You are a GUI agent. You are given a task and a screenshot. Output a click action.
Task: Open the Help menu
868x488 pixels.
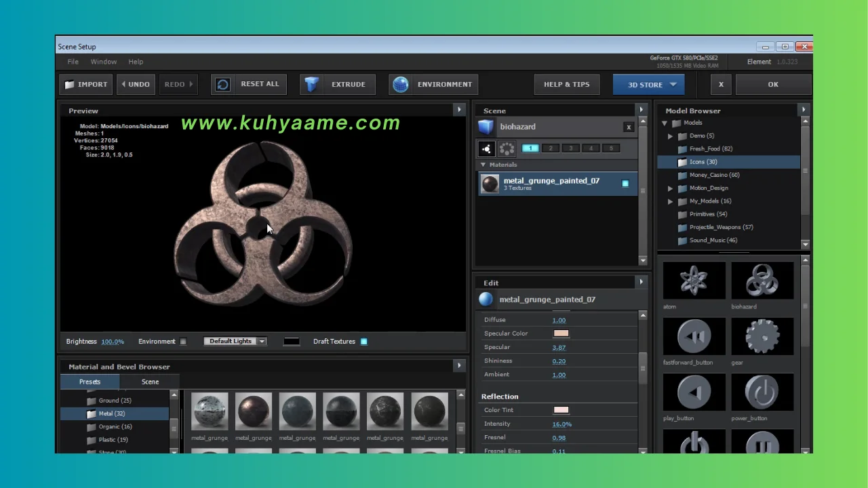pos(136,62)
